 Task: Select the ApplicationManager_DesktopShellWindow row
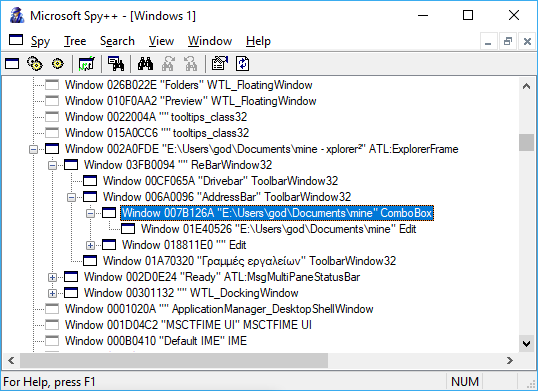point(219,309)
